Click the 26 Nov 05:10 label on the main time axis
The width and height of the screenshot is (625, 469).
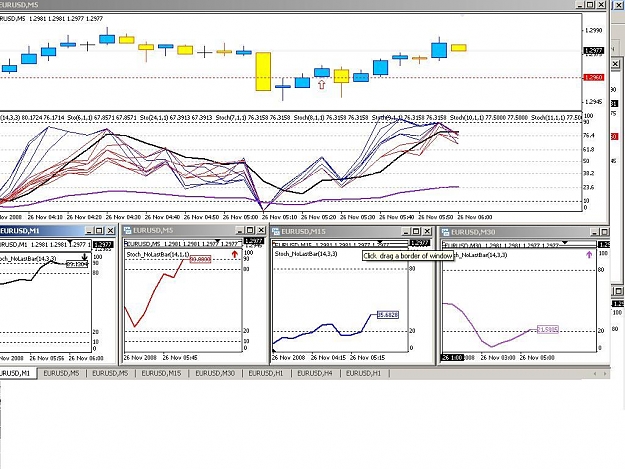279,217
